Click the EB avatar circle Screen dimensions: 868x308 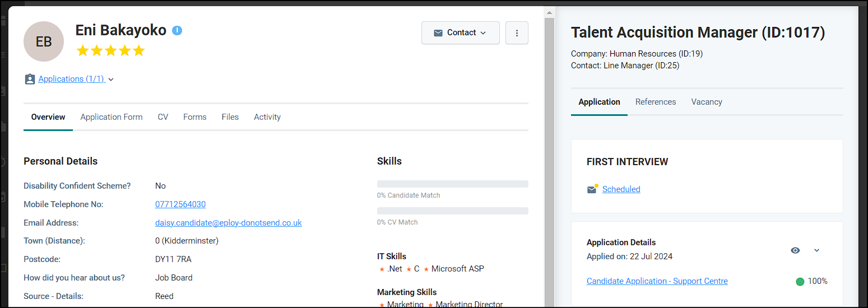[x=44, y=41]
